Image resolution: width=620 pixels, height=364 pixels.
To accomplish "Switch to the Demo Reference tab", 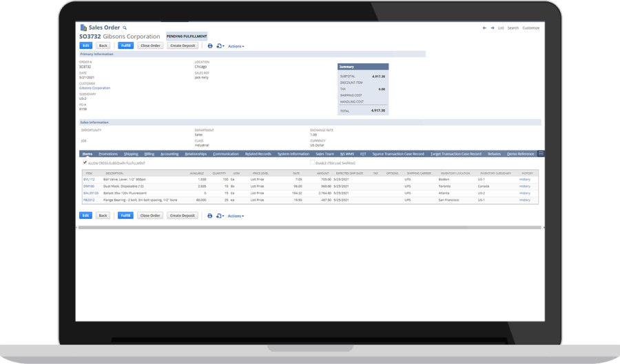I will coord(520,154).
